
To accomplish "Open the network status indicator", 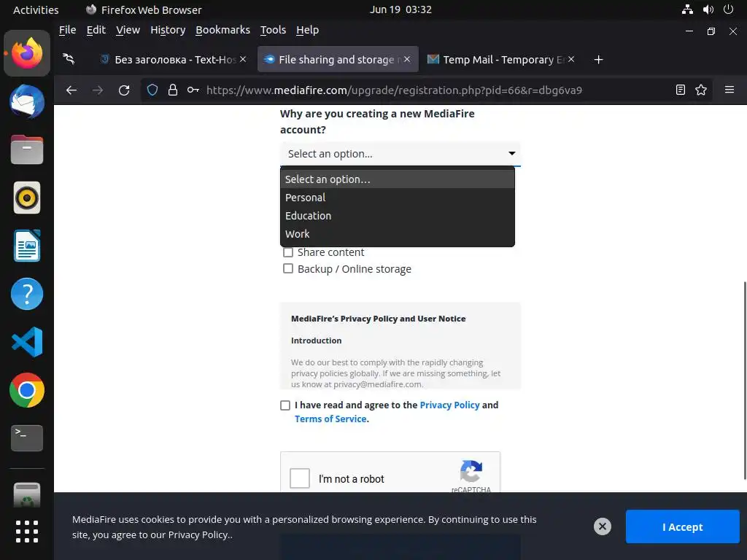I will [x=687, y=9].
